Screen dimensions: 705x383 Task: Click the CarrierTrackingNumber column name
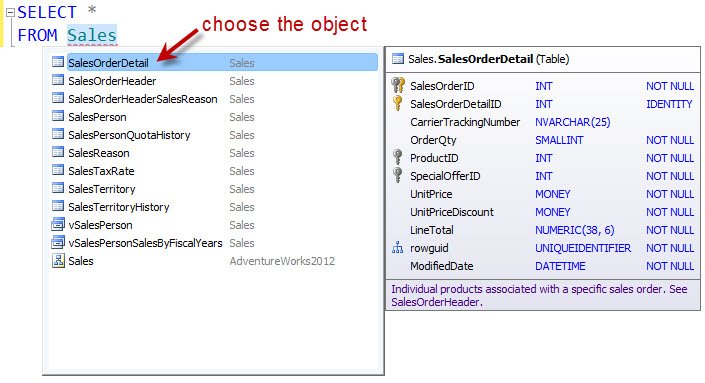465,122
